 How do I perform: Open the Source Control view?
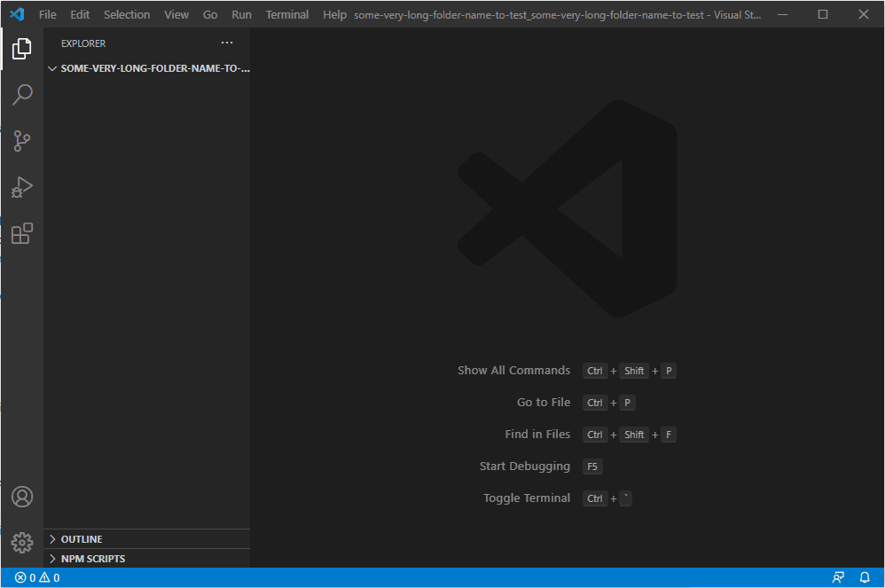point(21,141)
